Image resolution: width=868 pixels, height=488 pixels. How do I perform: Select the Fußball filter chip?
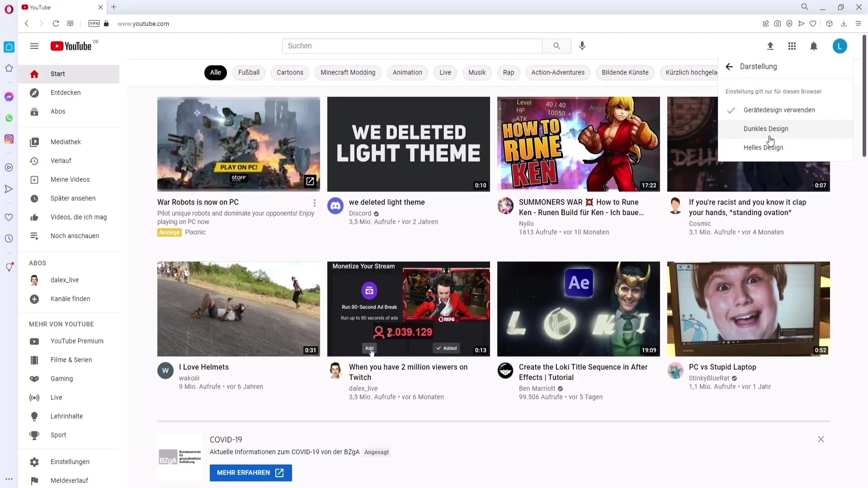pos(249,73)
